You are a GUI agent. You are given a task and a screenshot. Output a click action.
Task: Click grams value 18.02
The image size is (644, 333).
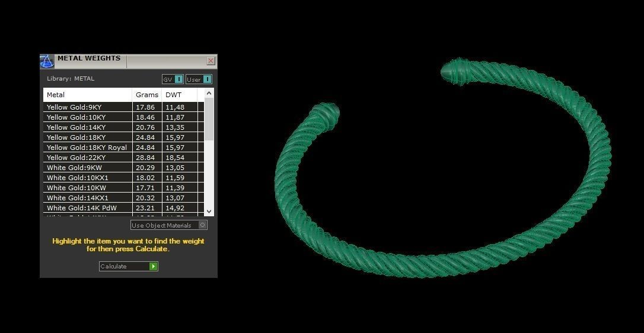[145, 177]
